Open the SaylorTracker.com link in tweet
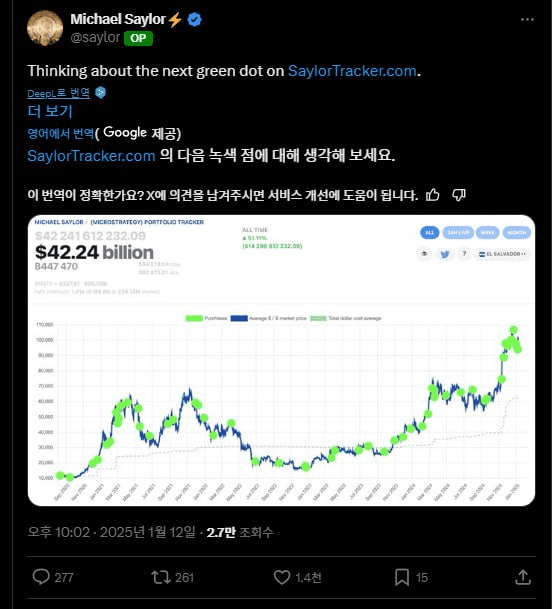This screenshot has width=552, height=609. pos(352,71)
